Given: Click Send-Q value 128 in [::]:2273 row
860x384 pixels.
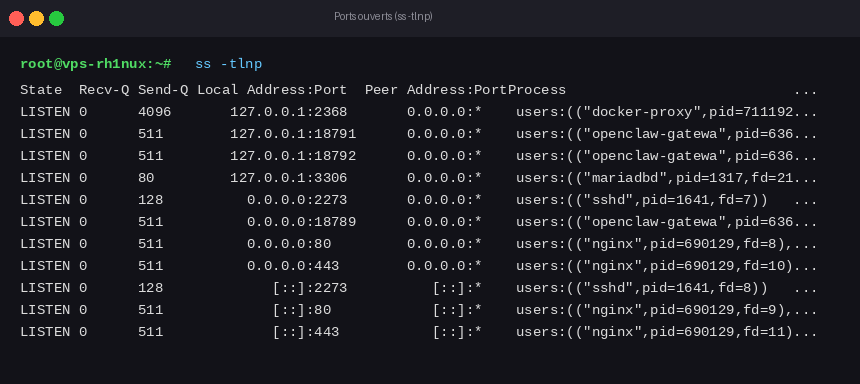Looking at the screenshot, I should coord(150,287).
